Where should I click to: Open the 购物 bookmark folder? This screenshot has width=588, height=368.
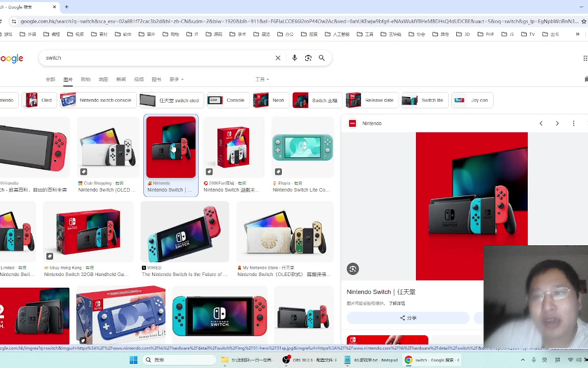171,34
